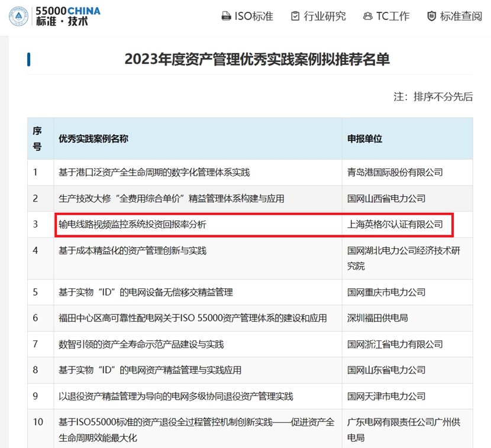The height and width of the screenshot is (448, 491).
Task: Select case 基于ISO55000标准的资产退役全过程管控机制创新实践
Action: (196, 430)
